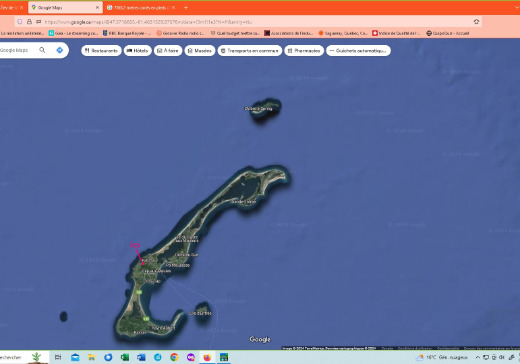The width and height of the screenshot is (520, 364).
Task: Click the Google Maps search magnifier icon
Action: [42, 50]
